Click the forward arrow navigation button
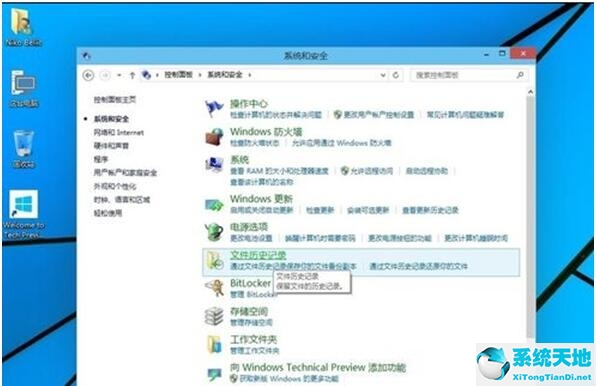Screen dimensions: 596x386 click(x=105, y=75)
